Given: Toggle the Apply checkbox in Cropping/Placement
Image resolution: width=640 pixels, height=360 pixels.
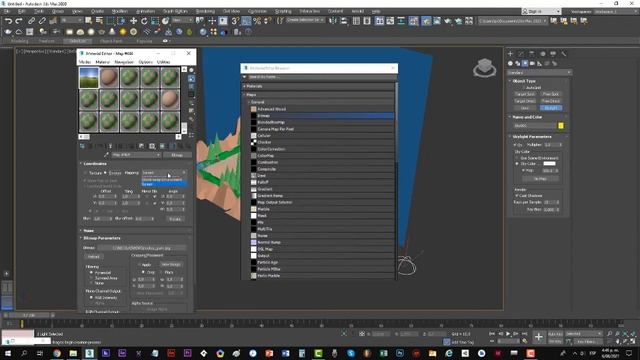Looking at the screenshot, I should (139, 264).
